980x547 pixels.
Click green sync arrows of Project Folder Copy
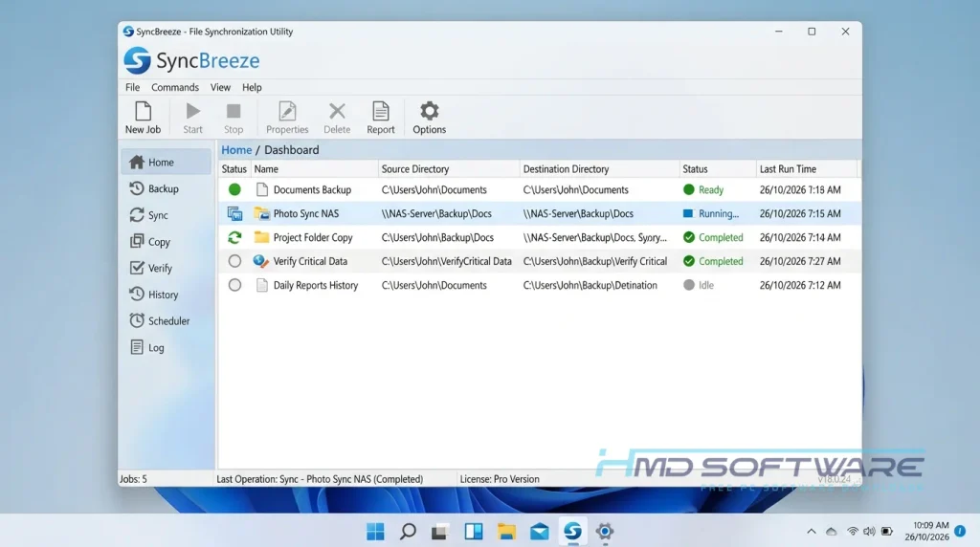(x=234, y=237)
